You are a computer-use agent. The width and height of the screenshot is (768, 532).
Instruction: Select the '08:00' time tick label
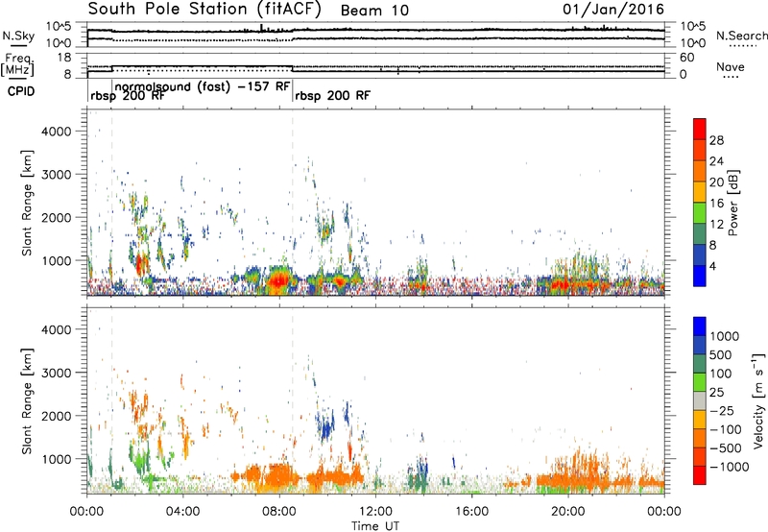click(278, 512)
